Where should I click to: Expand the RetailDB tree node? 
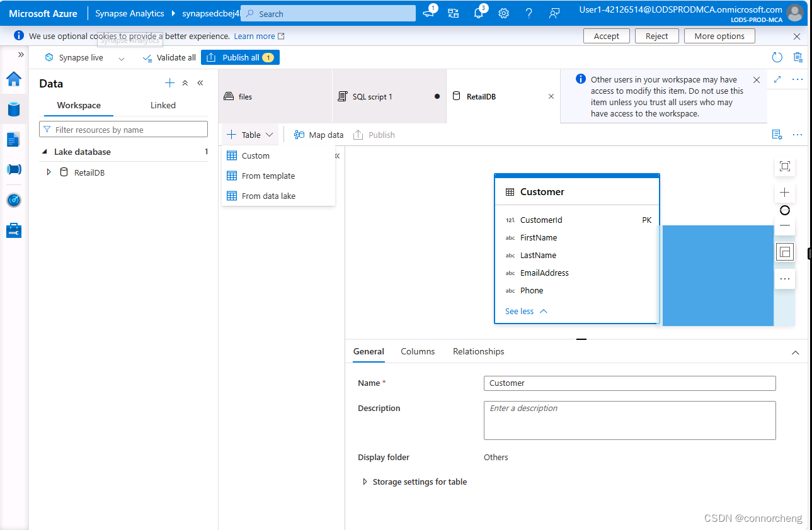tap(49, 172)
